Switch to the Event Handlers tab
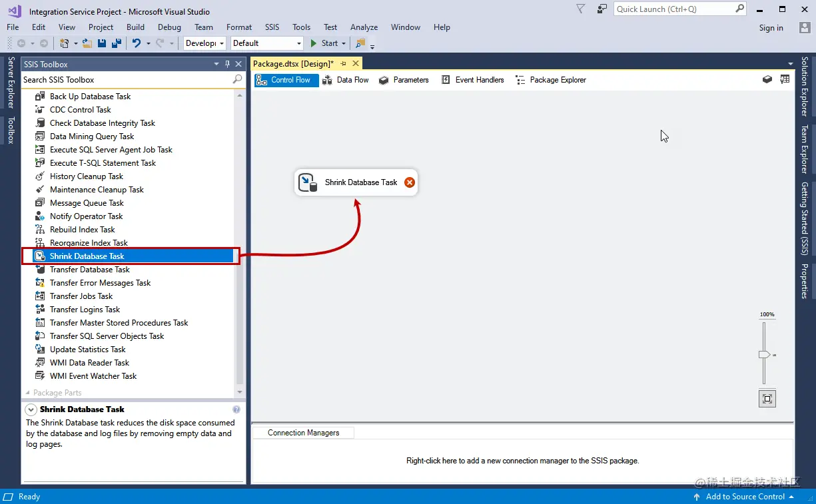Screen dimensions: 816x504 point(472,80)
